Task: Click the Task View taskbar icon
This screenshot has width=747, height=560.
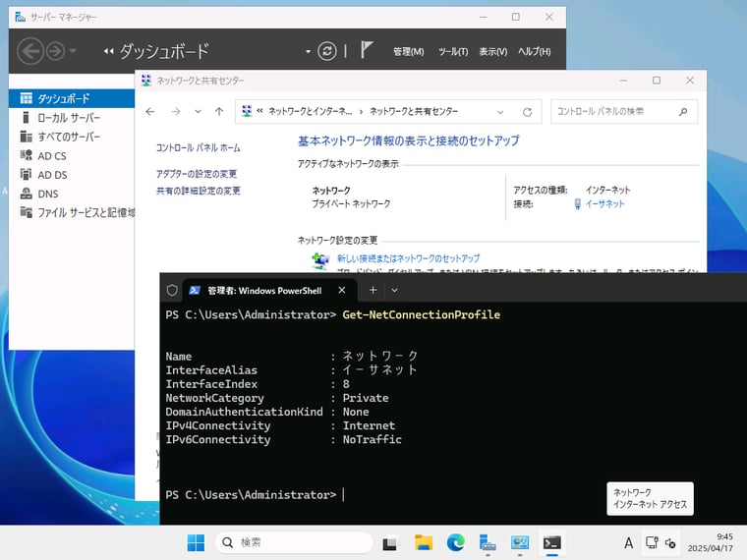Action: pos(390,542)
